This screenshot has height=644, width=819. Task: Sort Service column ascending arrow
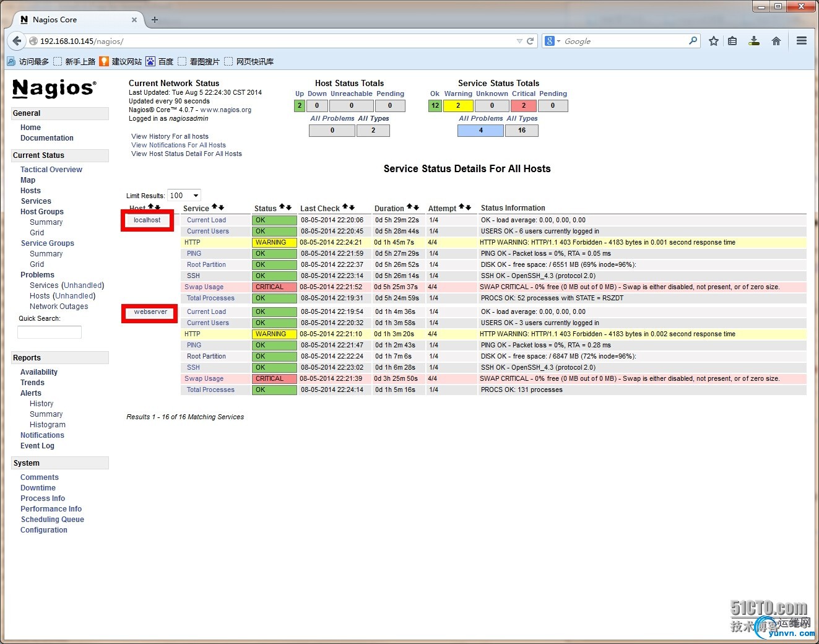click(215, 207)
